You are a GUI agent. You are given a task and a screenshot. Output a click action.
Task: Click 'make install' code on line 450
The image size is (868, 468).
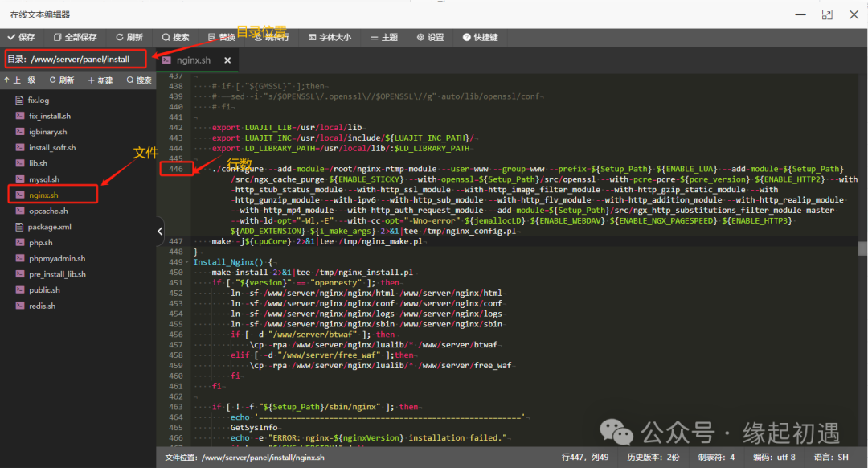[x=240, y=273]
